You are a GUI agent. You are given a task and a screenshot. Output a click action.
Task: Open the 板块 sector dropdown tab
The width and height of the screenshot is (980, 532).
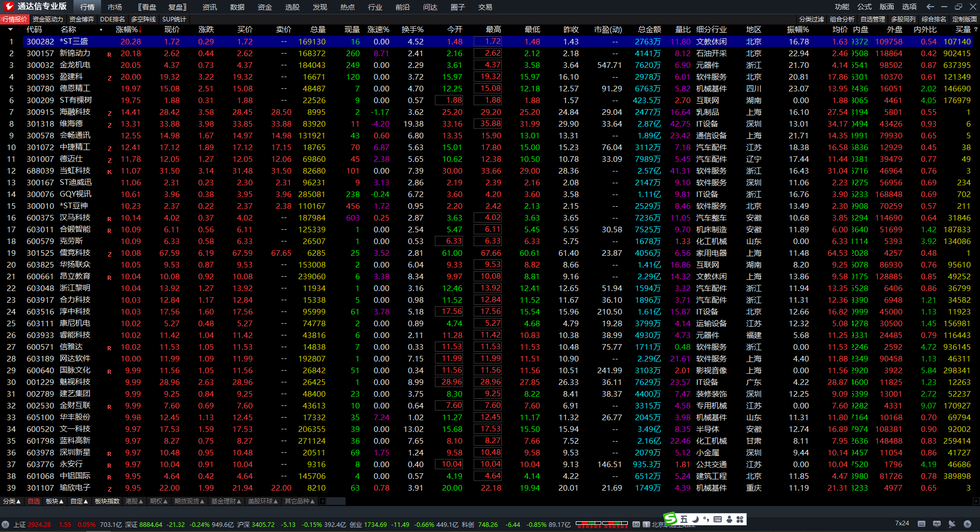[x=55, y=501]
